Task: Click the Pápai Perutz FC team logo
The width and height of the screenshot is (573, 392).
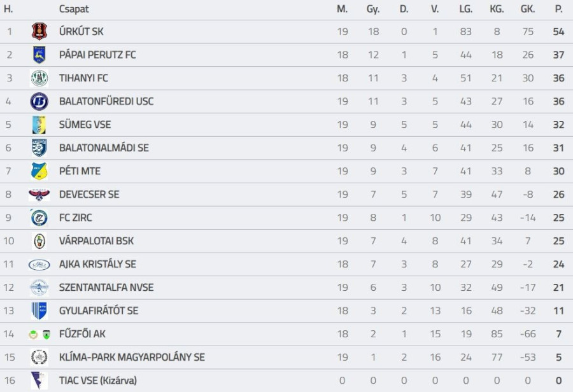Action: click(x=39, y=55)
